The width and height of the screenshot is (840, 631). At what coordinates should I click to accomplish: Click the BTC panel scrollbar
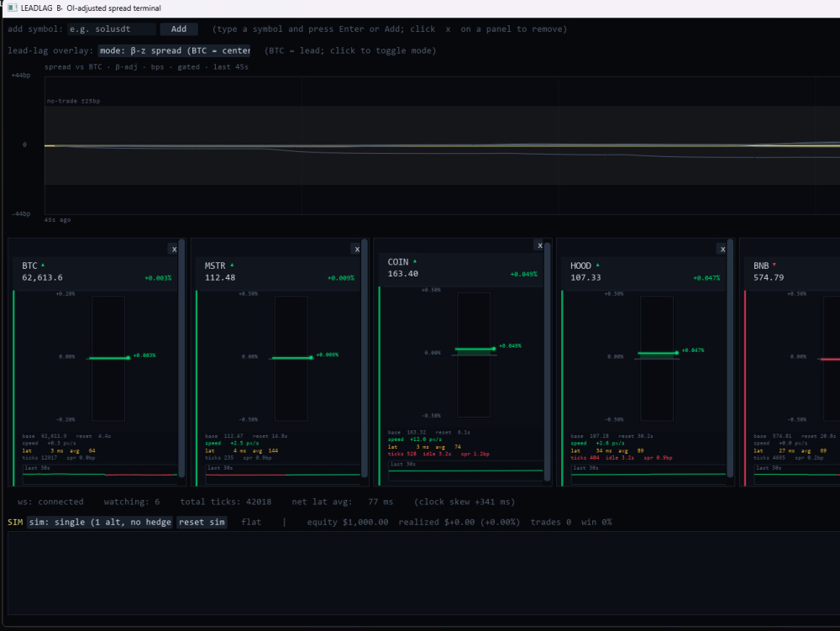pos(181,358)
